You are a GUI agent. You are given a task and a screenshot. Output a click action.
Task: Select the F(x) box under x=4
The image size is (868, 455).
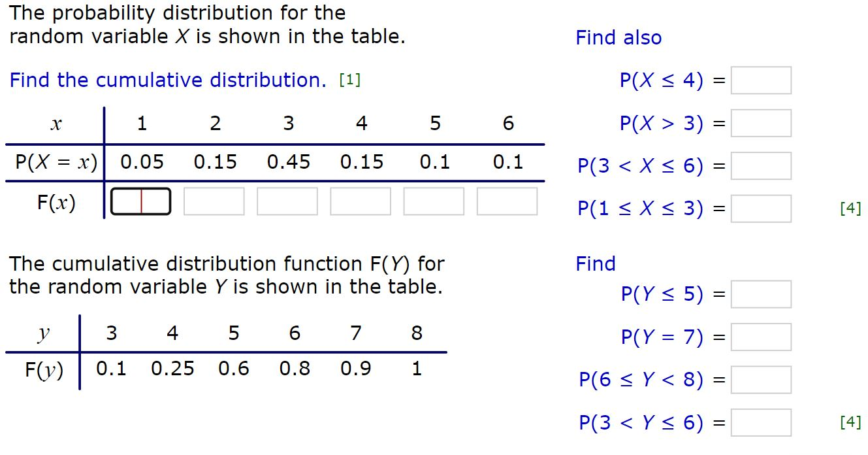click(361, 201)
